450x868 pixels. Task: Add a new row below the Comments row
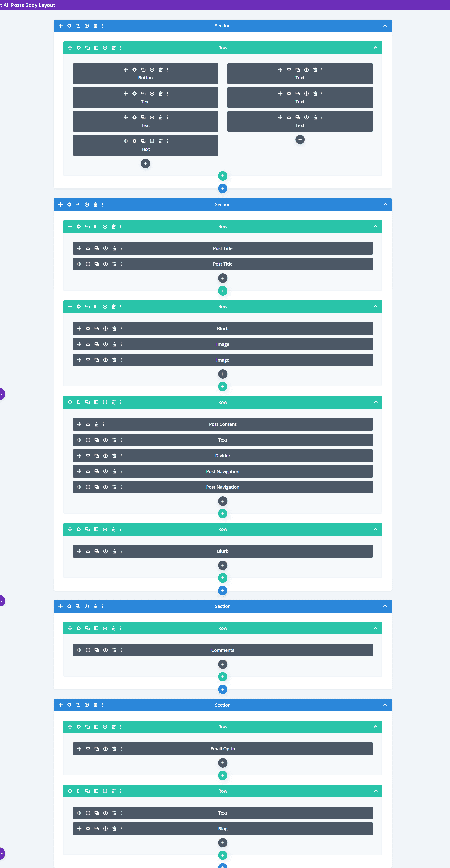[x=223, y=677]
